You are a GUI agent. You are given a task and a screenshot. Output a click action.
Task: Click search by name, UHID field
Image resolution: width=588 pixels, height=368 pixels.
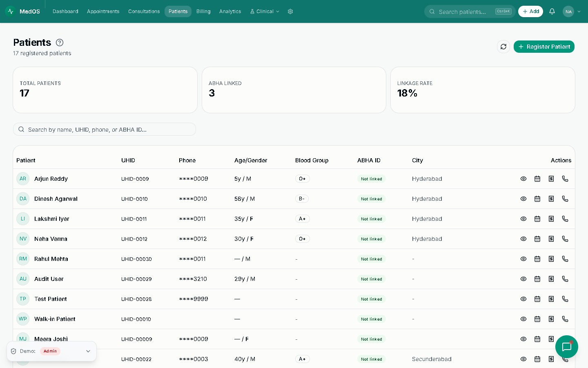click(105, 129)
